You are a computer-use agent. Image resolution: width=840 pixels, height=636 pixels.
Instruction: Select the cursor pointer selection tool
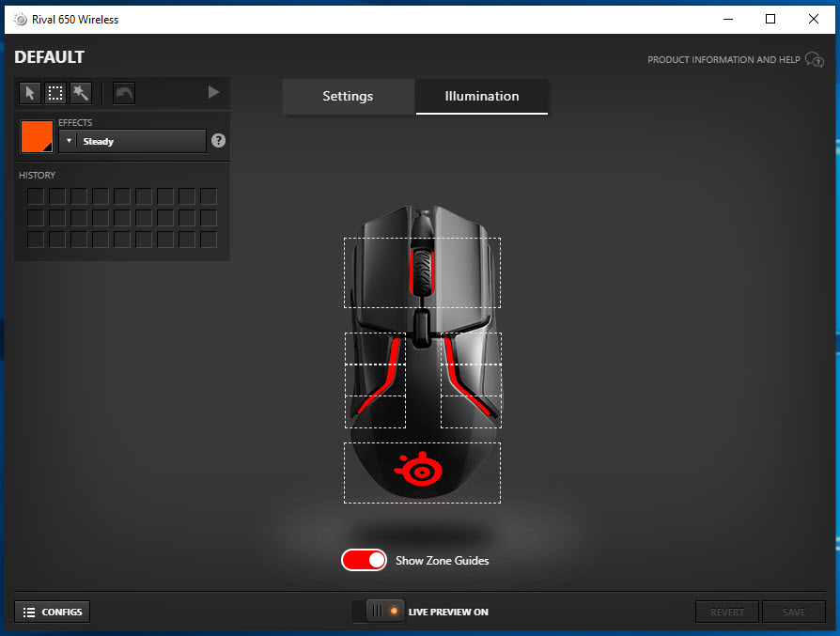(x=30, y=93)
